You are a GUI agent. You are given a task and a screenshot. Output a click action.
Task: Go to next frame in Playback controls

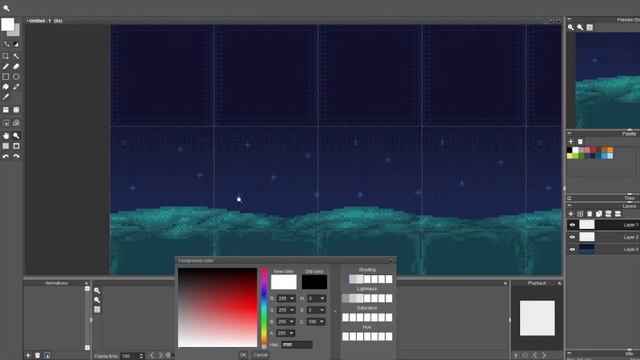[544, 356]
